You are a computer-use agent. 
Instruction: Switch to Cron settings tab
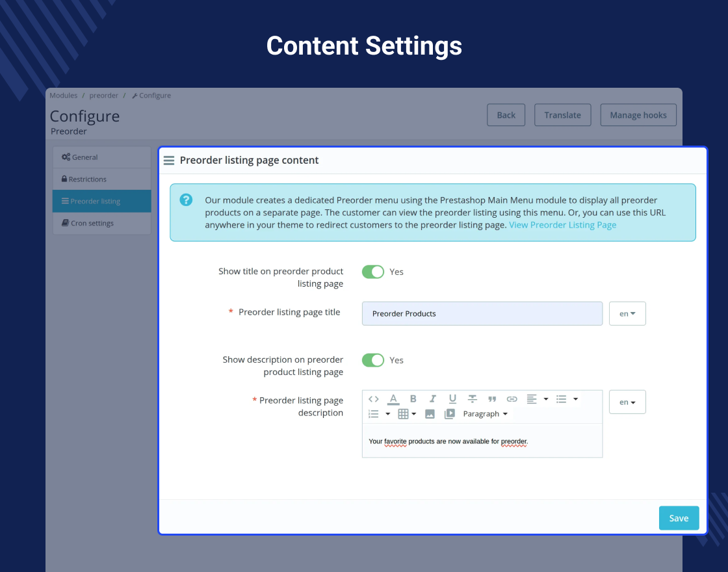coord(101,224)
